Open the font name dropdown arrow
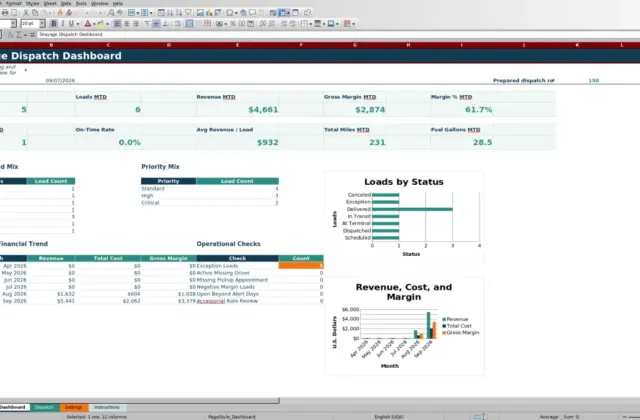 pos(13,24)
